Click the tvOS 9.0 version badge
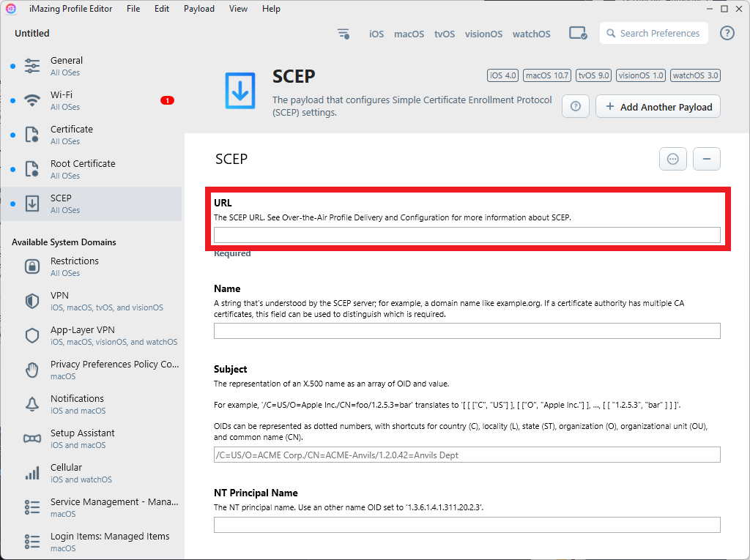 593,75
